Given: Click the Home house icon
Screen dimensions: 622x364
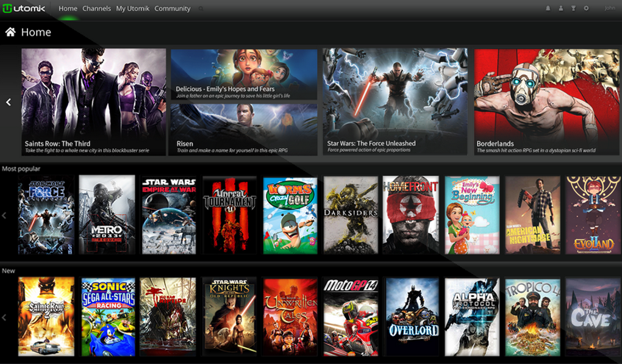Looking at the screenshot, I should [10, 32].
